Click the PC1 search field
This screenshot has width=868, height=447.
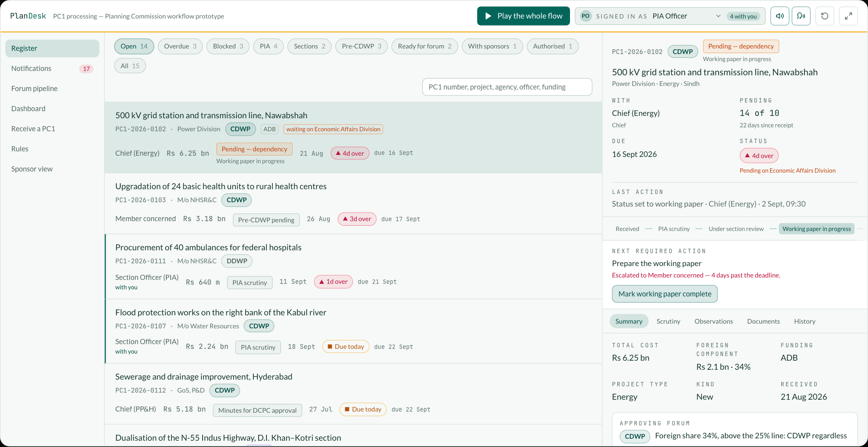tap(507, 87)
